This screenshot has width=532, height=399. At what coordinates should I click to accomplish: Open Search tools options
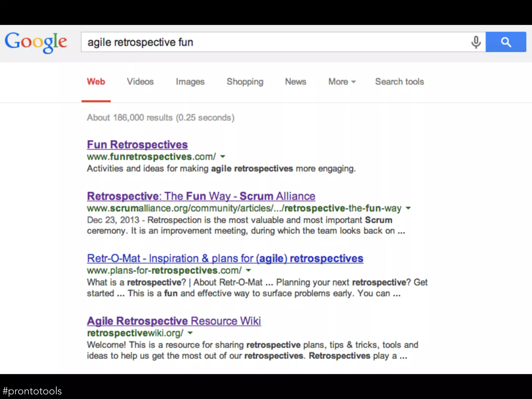pos(399,82)
